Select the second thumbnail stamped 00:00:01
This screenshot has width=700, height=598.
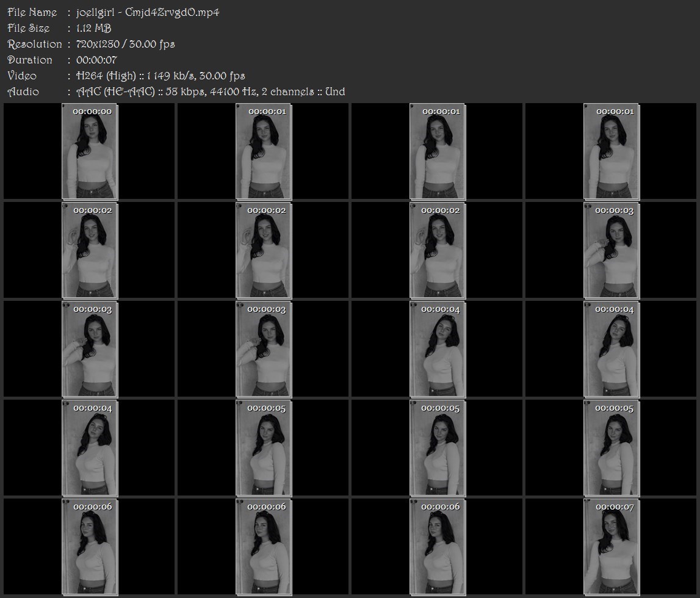[x=437, y=151]
